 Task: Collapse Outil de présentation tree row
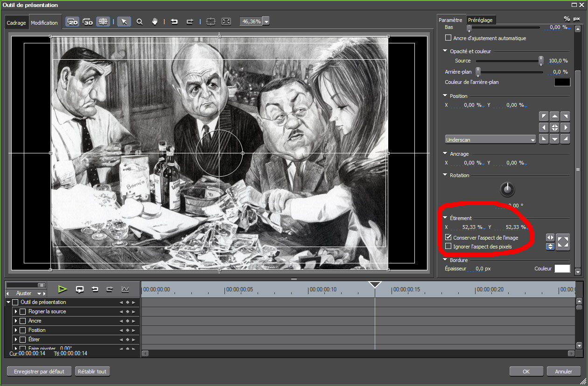(8, 302)
